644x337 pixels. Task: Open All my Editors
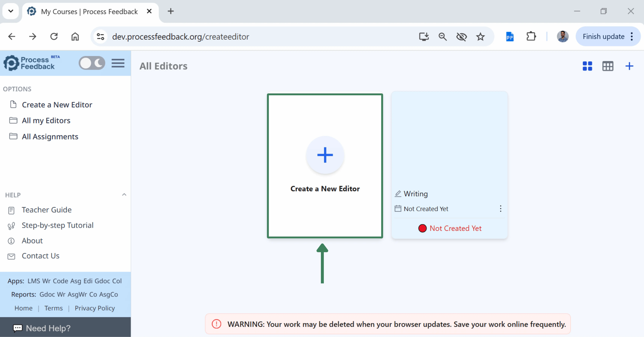pos(46,120)
